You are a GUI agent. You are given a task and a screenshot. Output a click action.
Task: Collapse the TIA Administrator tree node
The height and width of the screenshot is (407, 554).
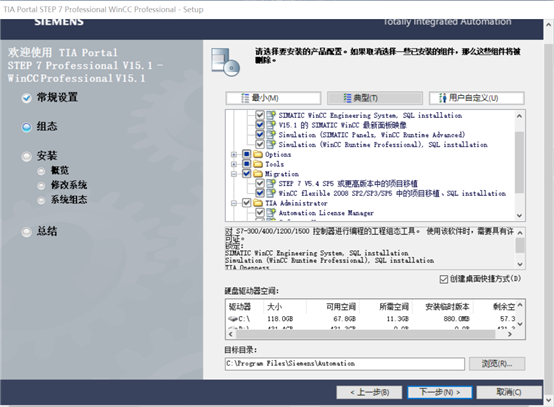click(234, 203)
